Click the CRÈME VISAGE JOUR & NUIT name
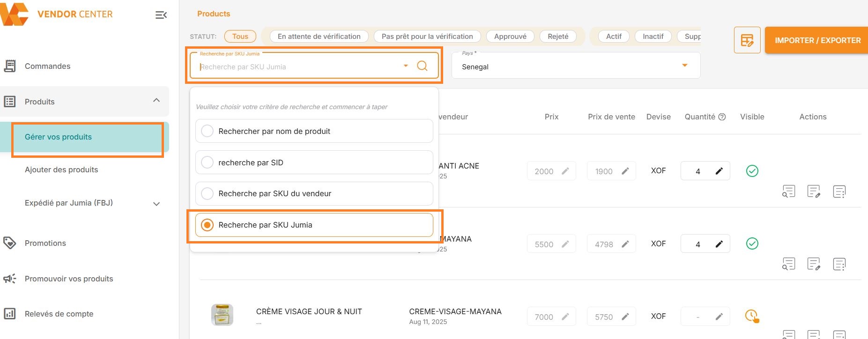This screenshot has width=868, height=339. (x=309, y=311)
